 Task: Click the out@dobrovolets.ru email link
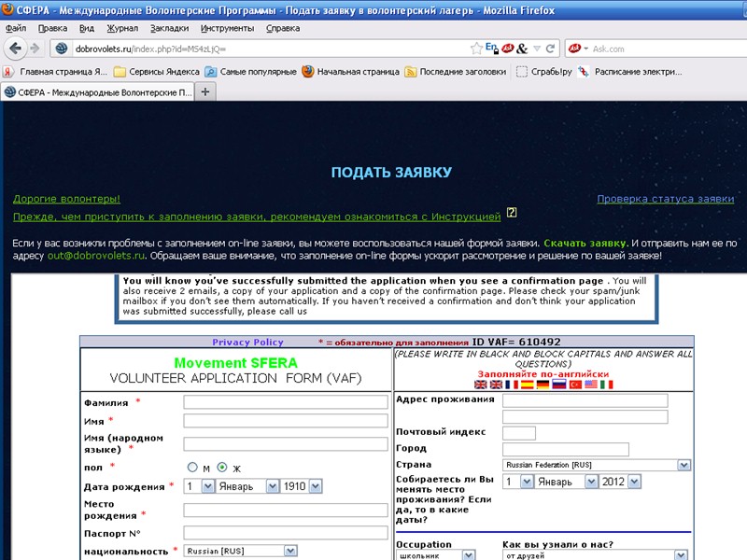point(96,256)
